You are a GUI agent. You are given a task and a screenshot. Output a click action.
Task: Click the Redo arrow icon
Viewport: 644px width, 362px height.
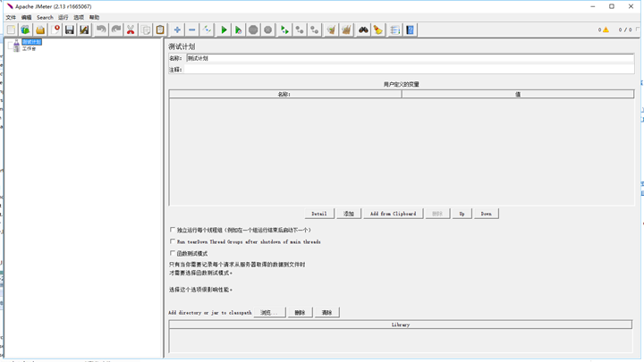115,30
